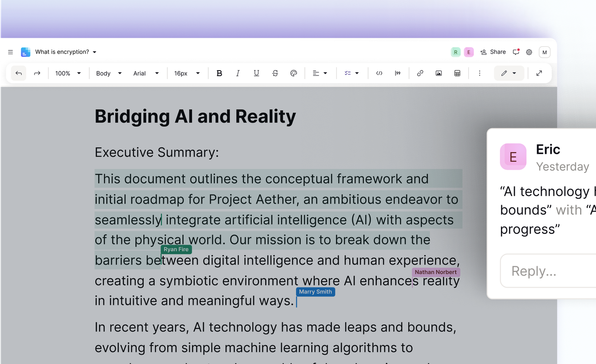The width and height of the screenshot is (596, 364).
Task: Click the Executive Summary line
Action: coord(157,152)
